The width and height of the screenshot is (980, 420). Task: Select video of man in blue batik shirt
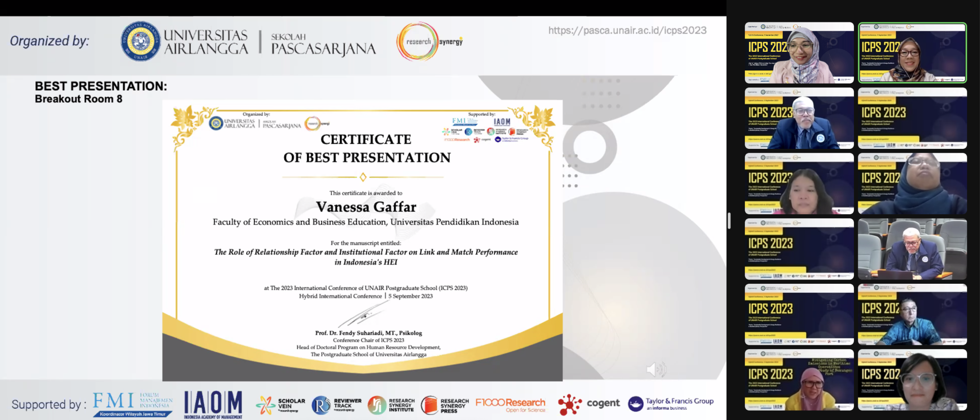[x=912, y=314]
